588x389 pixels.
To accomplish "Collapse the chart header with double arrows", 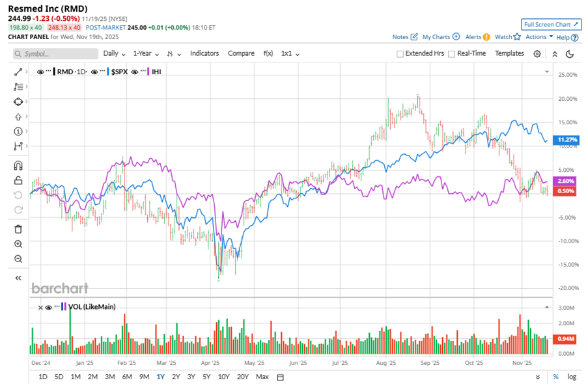I will click(x=555, y=54).
